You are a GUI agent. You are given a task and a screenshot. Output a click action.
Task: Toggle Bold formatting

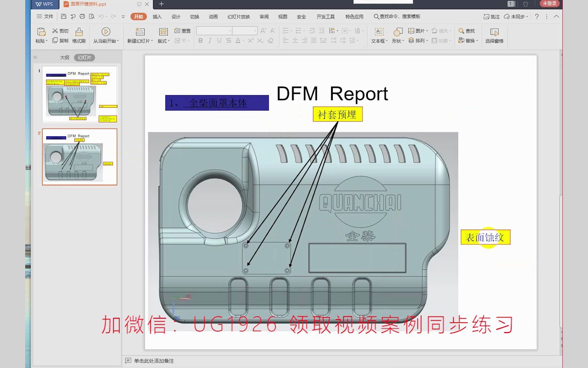point(200,41)
